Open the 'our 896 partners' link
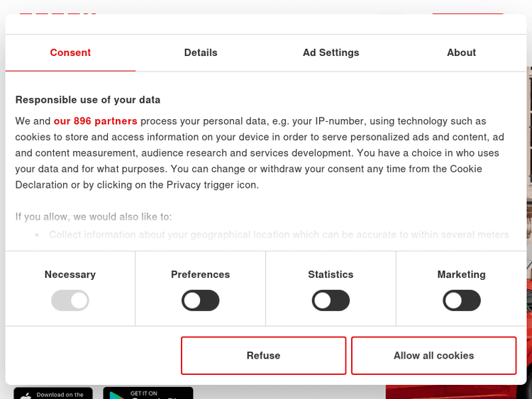The width and height of the screenshot is (532, 399). [x=95, y=121]
